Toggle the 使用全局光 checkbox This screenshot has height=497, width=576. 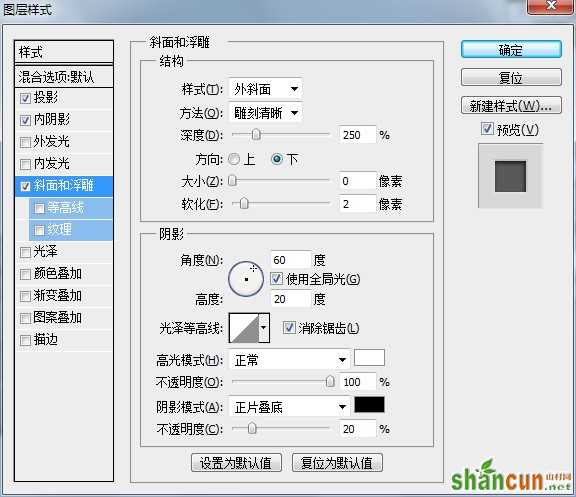point(276,279)
